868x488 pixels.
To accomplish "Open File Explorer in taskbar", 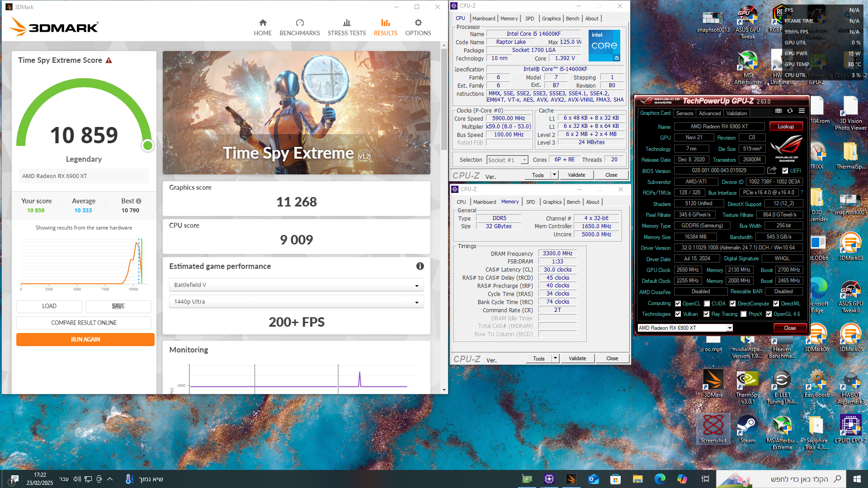I will pos(637,479).
